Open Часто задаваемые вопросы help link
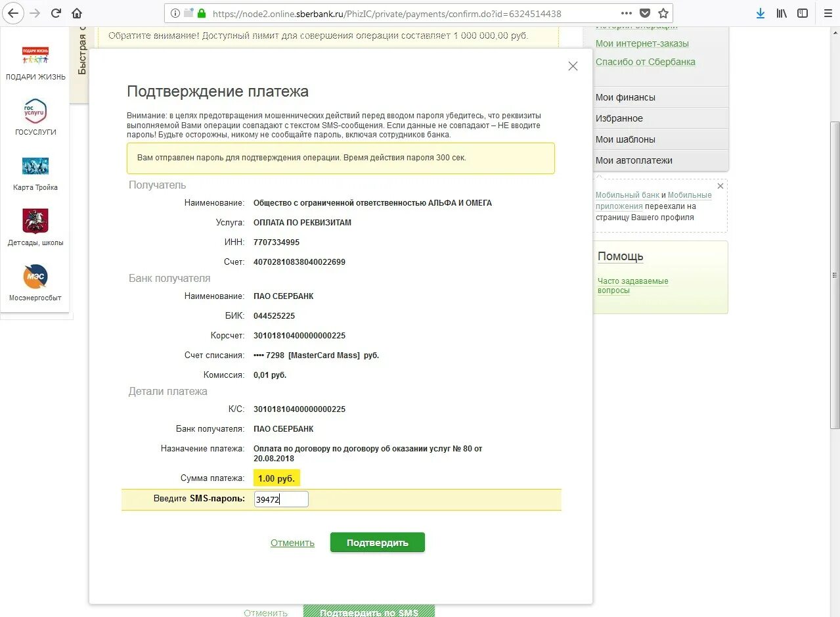Screen dimensions: 840x617 point(633,286)
